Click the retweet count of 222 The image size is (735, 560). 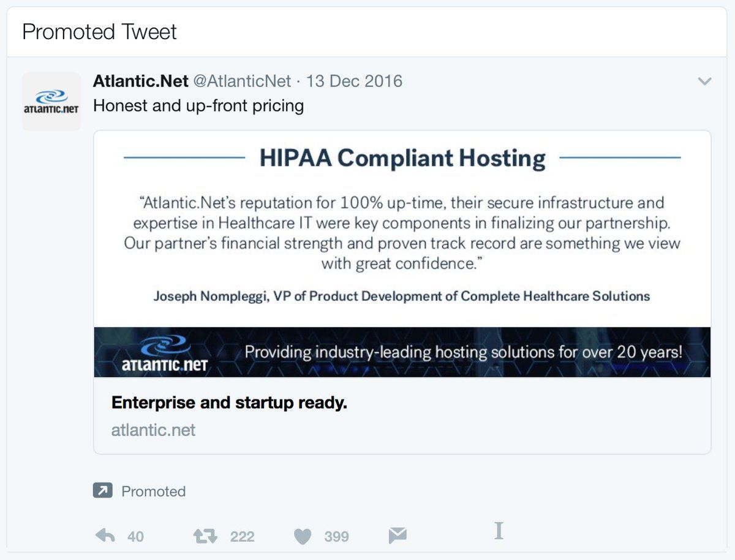242,537
